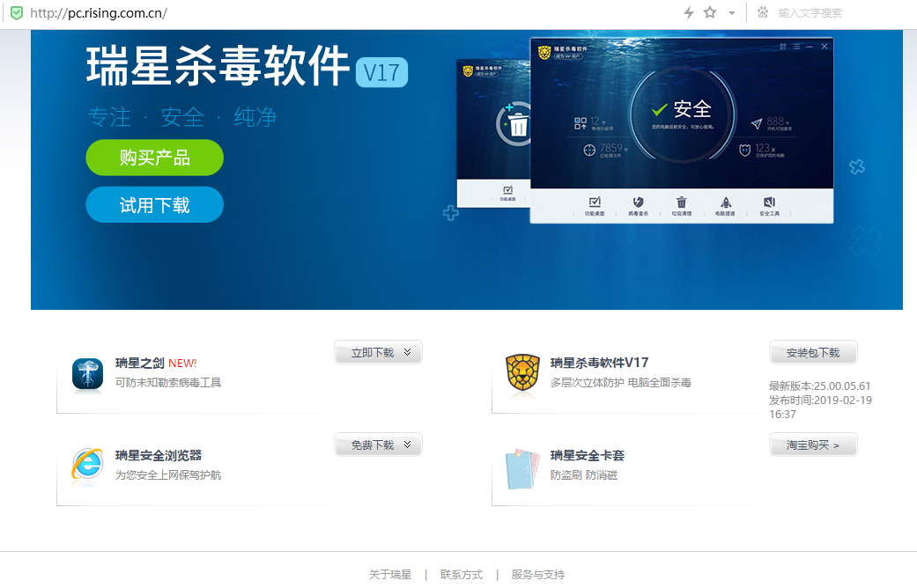Open the dropdown arrow next to the star
Image resolution: width=917 pixels, height=588 pixels.
click(732, 13)
